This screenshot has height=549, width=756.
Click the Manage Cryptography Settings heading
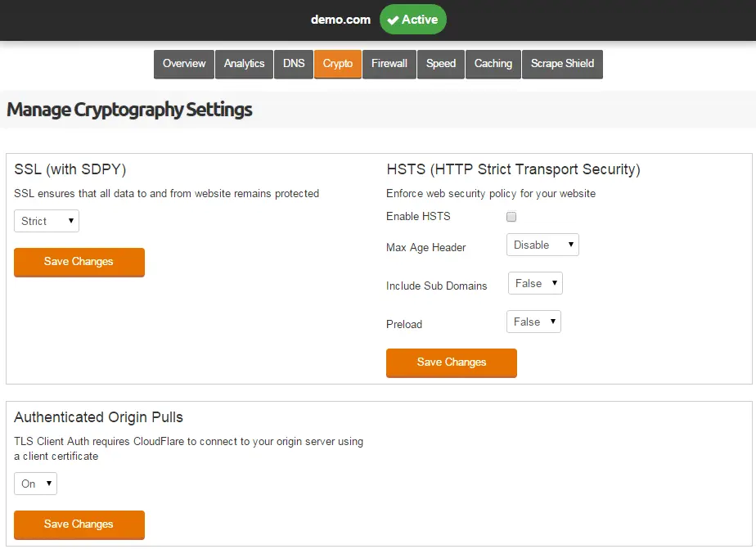[x=129, y=110]
